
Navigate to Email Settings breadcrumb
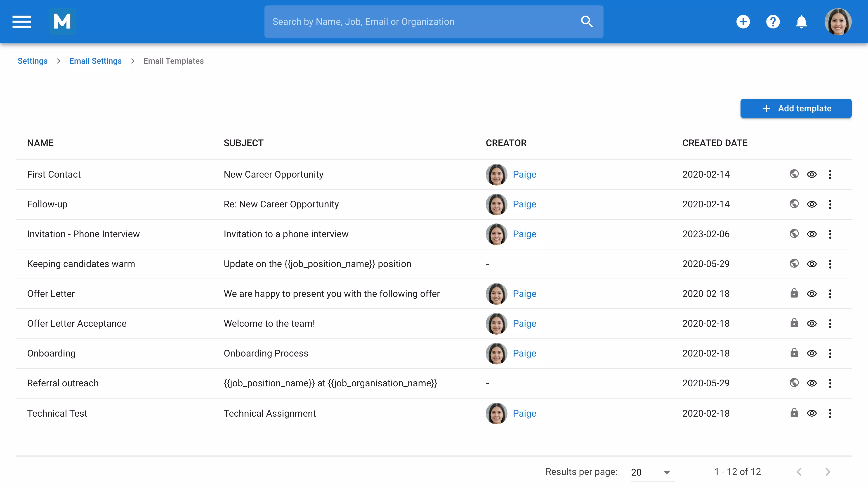95,61
